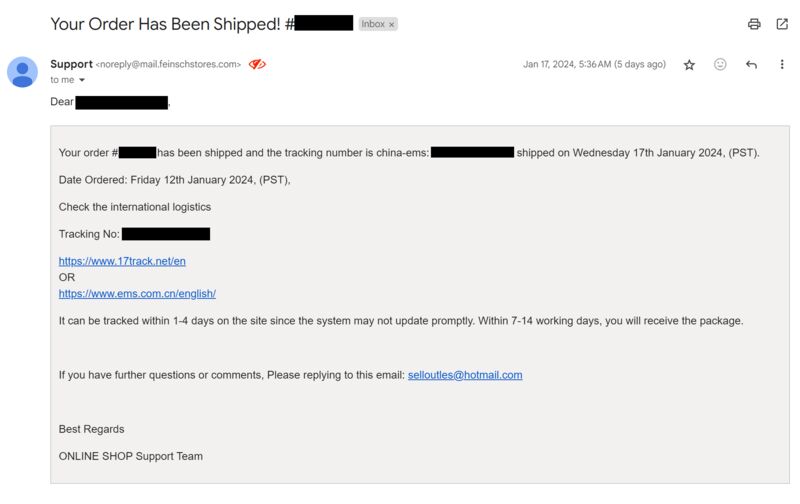
Task: Click the subject line "Your Order Has Been Shipped!"
Action: pyautogui.click(x=165, y=24)
